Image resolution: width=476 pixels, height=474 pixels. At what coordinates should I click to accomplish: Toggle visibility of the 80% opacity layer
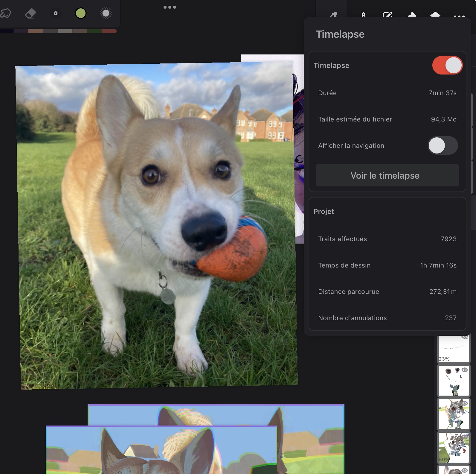[x=464, y=437]
